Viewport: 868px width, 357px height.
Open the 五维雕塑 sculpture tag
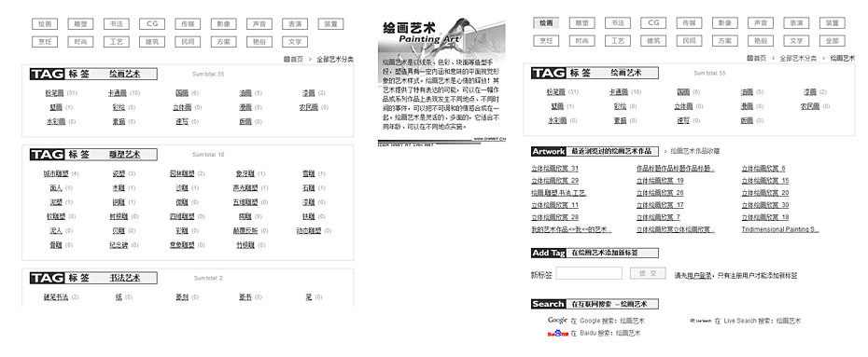click(x=245, y=202)
